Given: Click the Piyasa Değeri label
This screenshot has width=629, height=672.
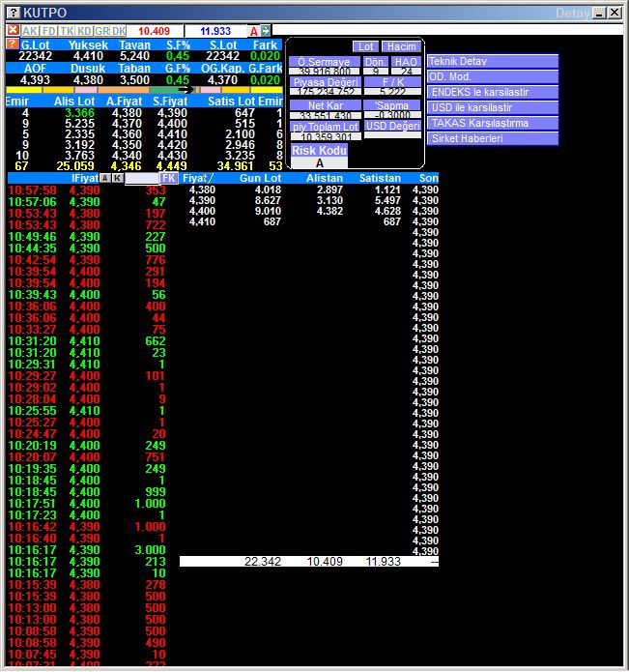Looking at the screenshot, I should (326, 82).
